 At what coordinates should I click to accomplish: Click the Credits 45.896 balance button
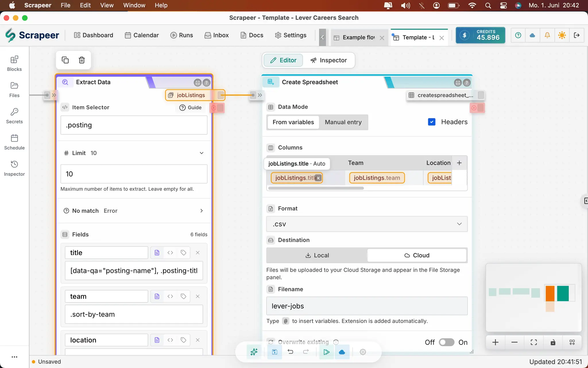(480, 35)
